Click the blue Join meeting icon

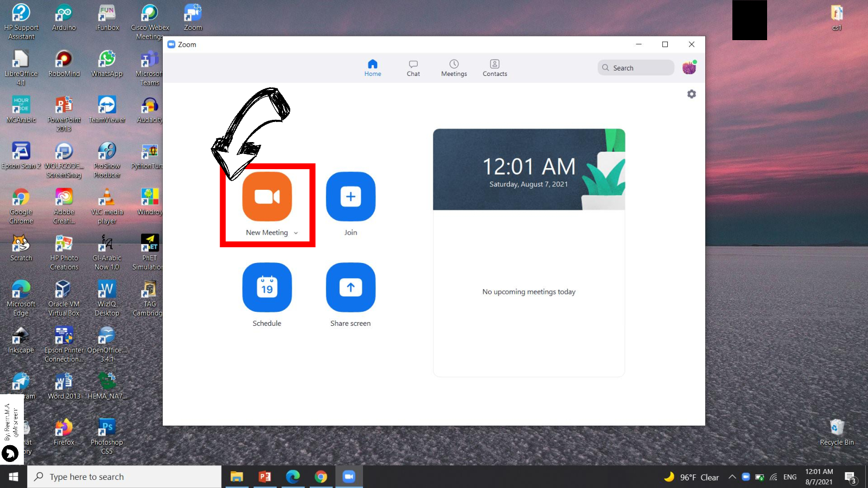(x=350, y=197)
